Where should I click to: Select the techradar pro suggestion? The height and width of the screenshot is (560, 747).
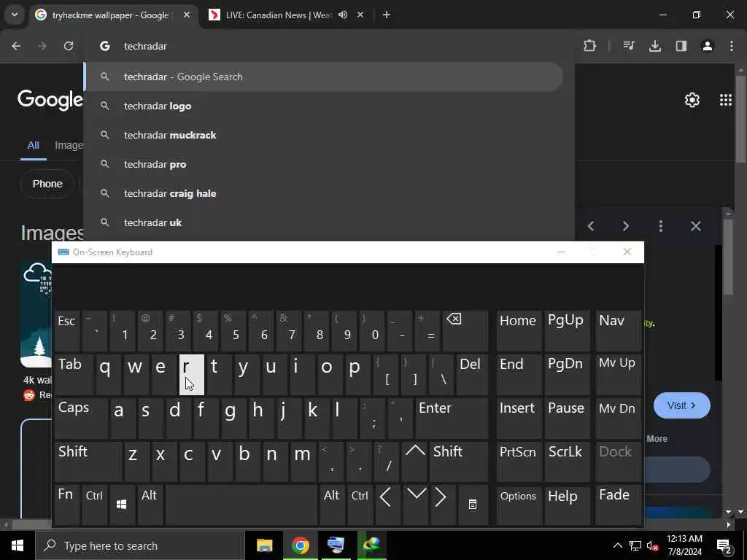tap(324, 164)
